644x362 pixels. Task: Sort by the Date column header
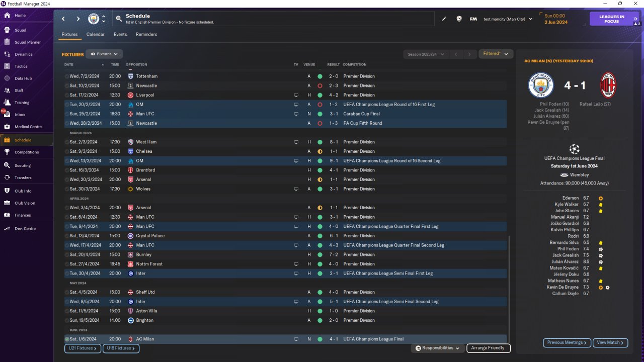pos(69,64)
